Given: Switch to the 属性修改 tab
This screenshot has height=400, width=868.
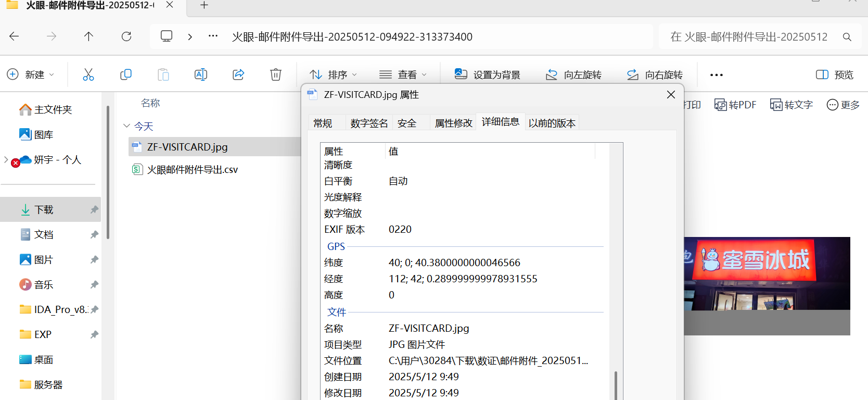Looking at the screenshot, I should pyautogui.click(x=453, y=123).
